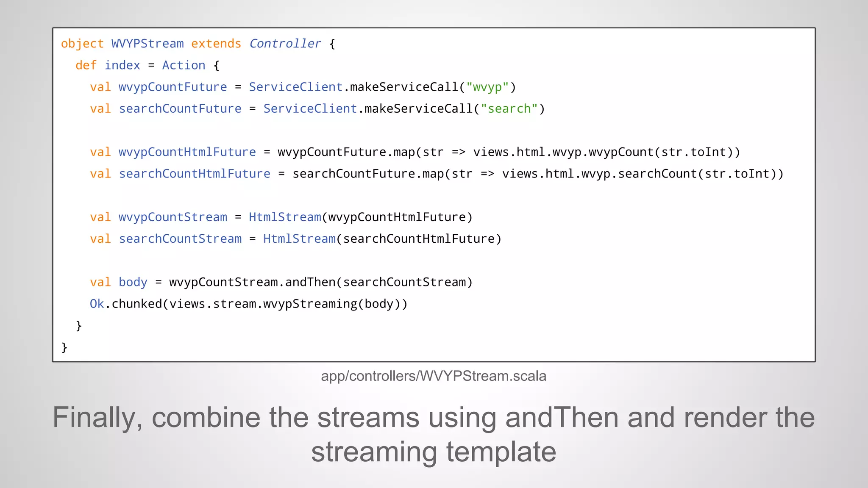The height and width of the screenshot is (488, 868).
Task: Click the string literal "search"
Action: pos(509,108)
